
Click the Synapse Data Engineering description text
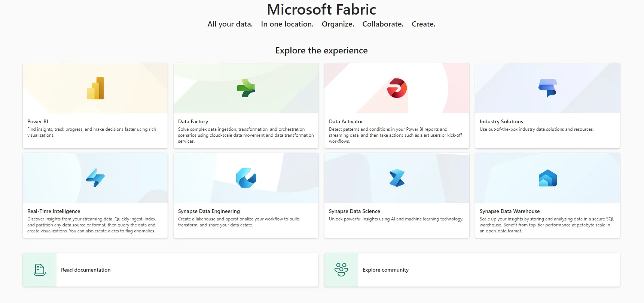click(x=239, y=222)
